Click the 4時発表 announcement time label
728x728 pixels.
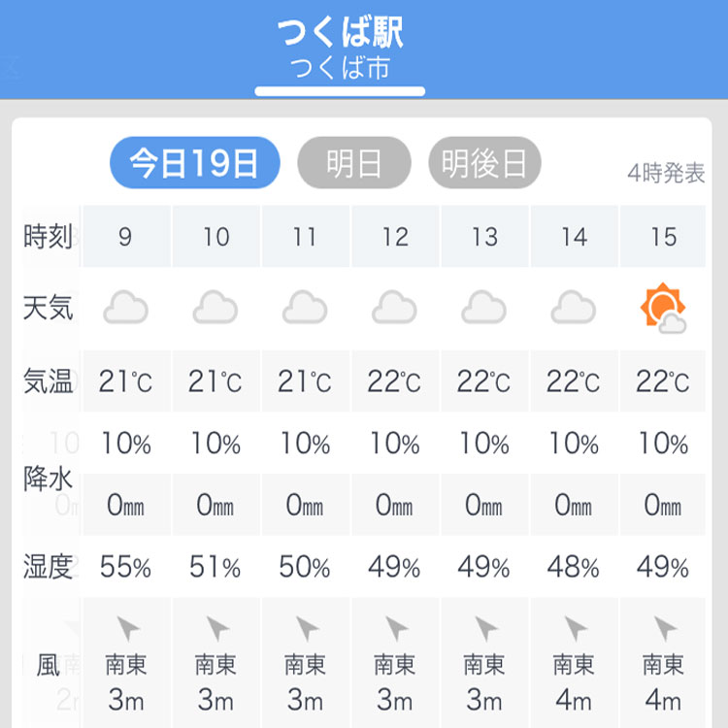point(666,173)
